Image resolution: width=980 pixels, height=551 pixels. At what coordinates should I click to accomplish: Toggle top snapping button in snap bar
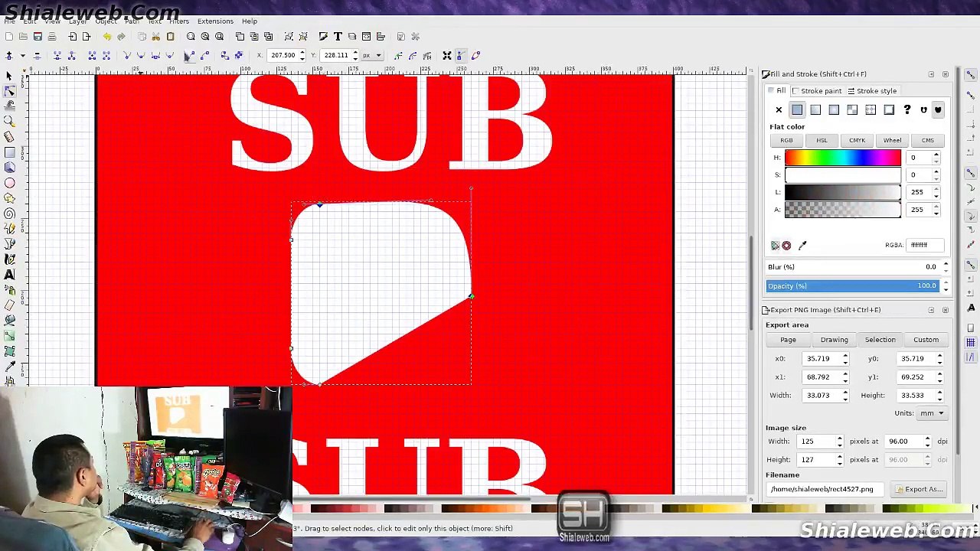pyautogui.click(x=970, y=74)
